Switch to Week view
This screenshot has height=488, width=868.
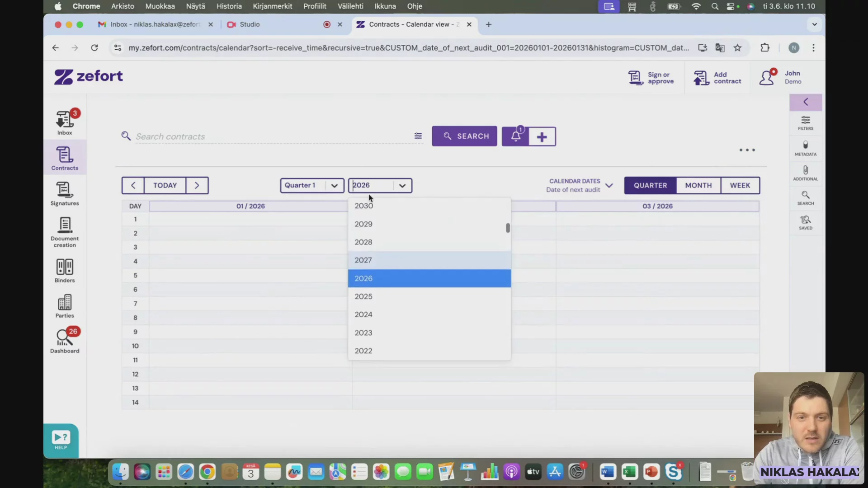pyautogui.click(x=740, y=185)
